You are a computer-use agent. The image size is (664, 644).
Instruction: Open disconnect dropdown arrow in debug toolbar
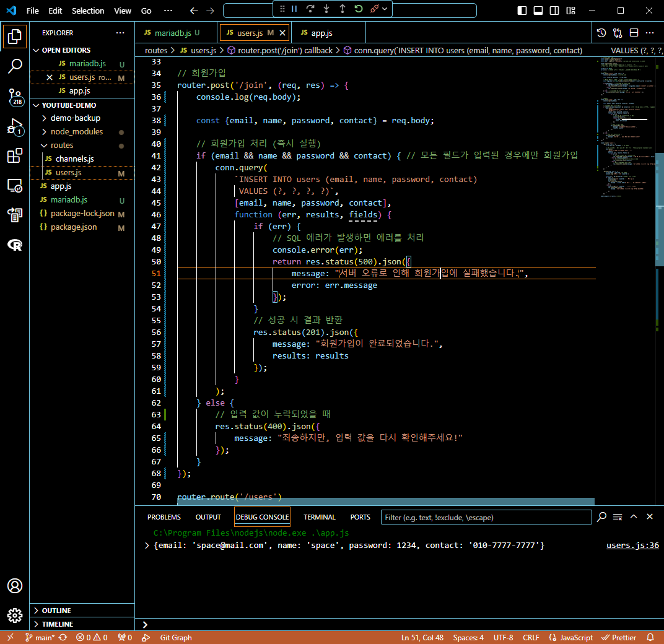tap(385, 9)
